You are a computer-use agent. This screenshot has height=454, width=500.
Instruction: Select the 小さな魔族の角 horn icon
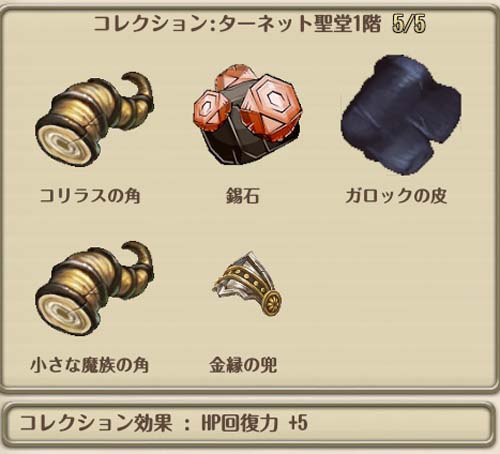95,288
